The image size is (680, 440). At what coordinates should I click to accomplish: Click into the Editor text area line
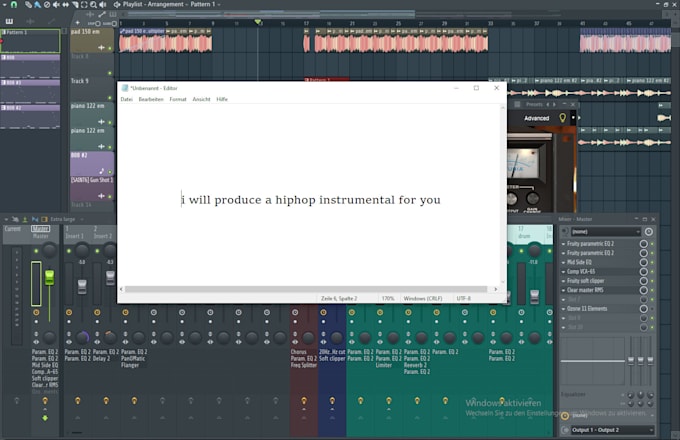311,200
